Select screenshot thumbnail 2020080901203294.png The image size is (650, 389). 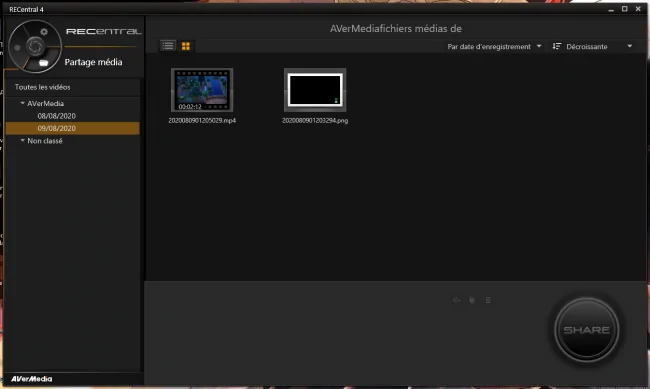click(x=315, y=90)
